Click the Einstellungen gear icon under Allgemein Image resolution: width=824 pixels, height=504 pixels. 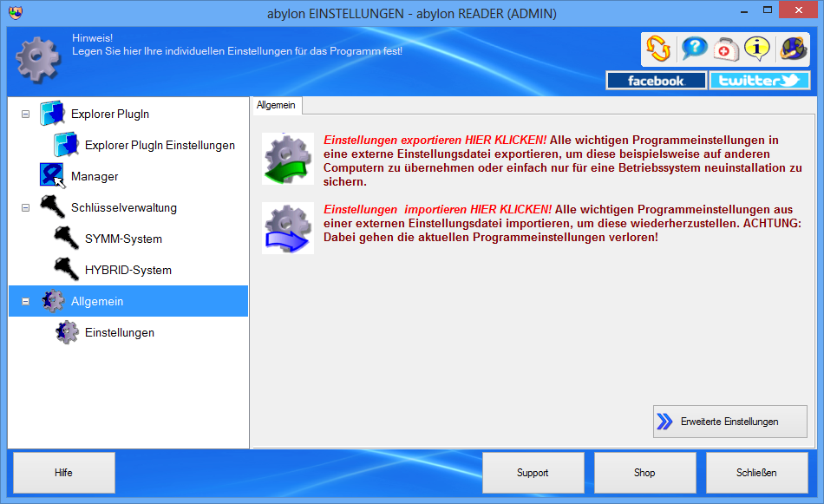pos(67,332)
